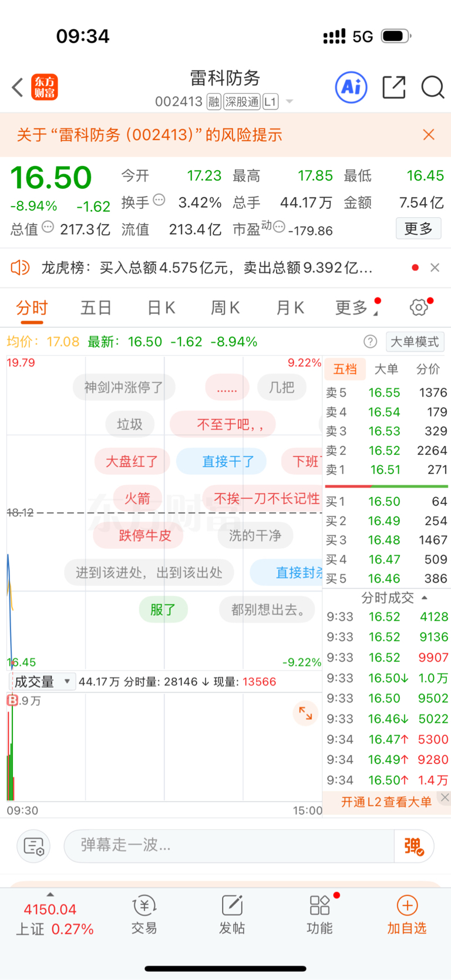Screen dimensions: 451x980
Task: Open 成交量 indicator dropdown
Action: tap(42, 681)
